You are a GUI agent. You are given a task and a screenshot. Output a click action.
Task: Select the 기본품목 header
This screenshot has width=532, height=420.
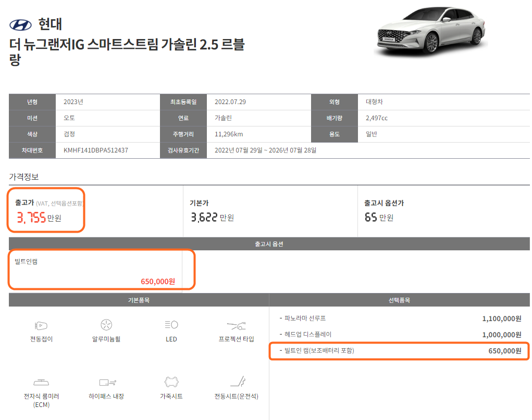(x=139, y=300)
